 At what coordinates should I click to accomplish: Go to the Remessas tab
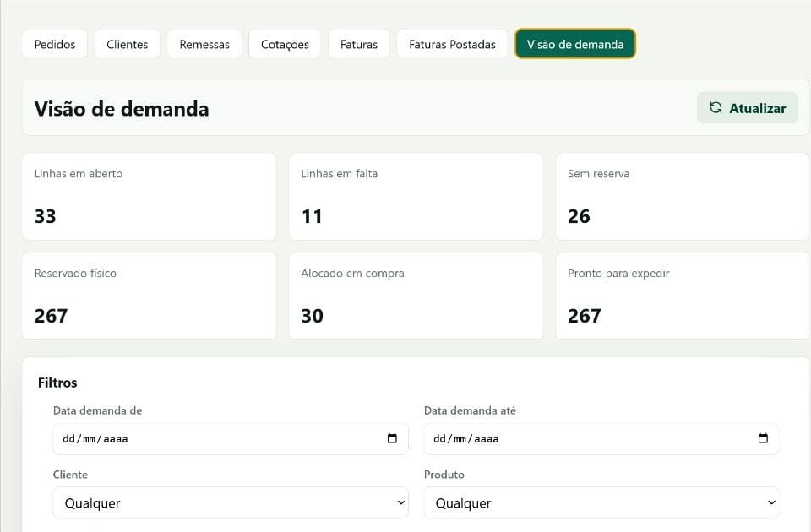204,44
